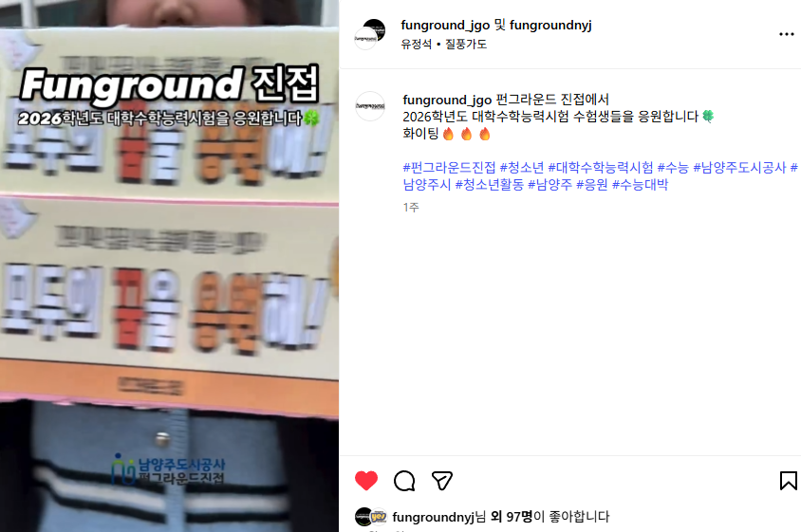This screenshot has height=532, width=801.
Task: Open the #남양주도시공사 hashtag
Action: pos(739,168)
